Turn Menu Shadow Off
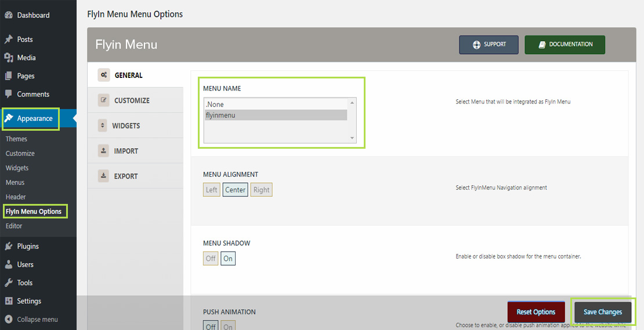 click(x=211, y=259)
